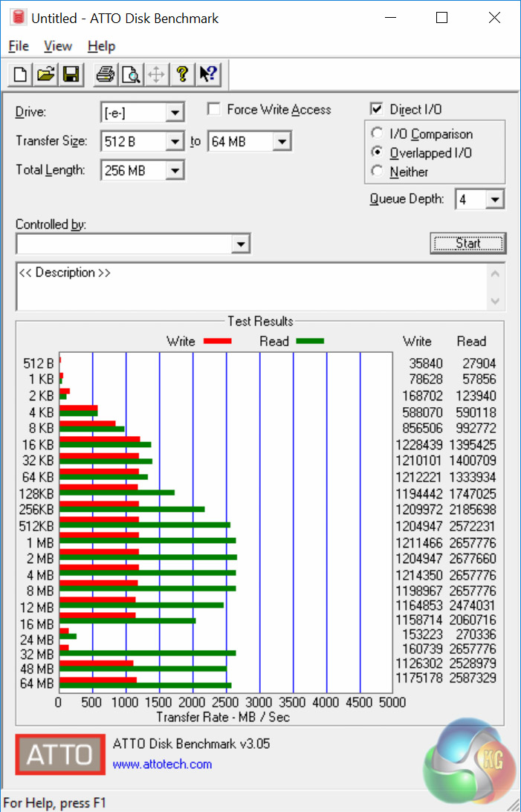Select the Overlapped I/O option
Screen dimensions: 521x812
pyautogui.click(x=377, y=152)
